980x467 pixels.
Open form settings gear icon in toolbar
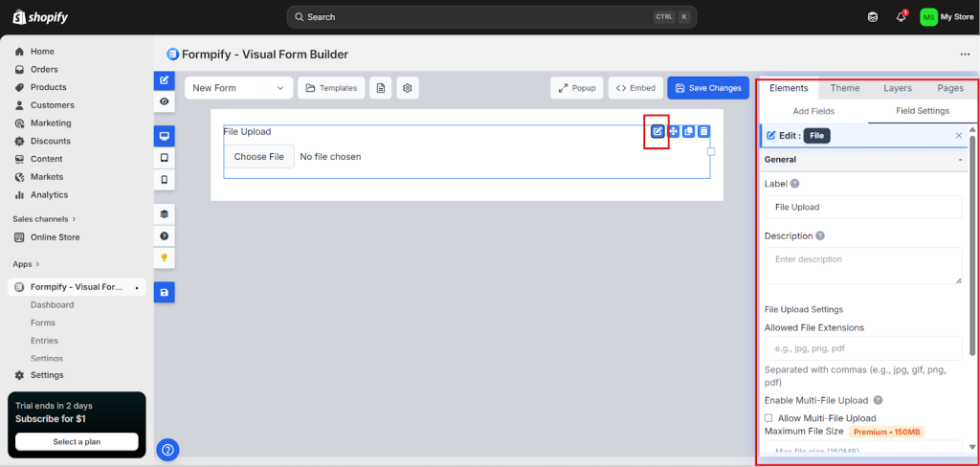point(408,88)
